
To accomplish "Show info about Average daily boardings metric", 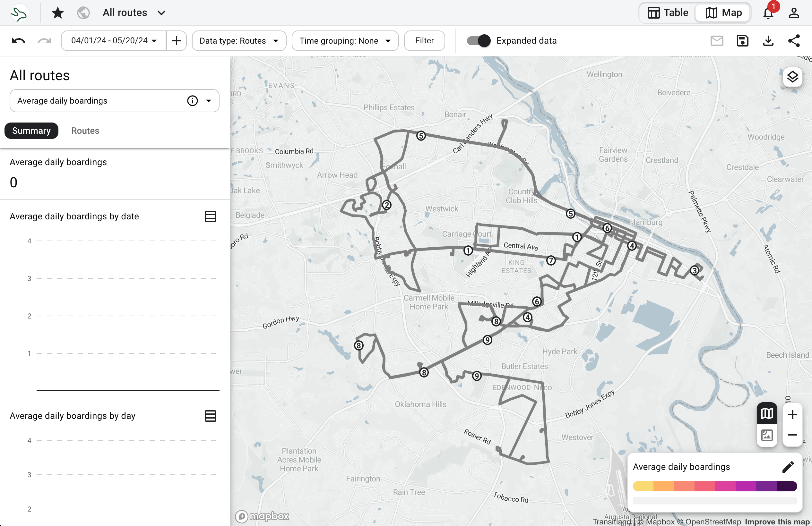I will click(193, 101).
